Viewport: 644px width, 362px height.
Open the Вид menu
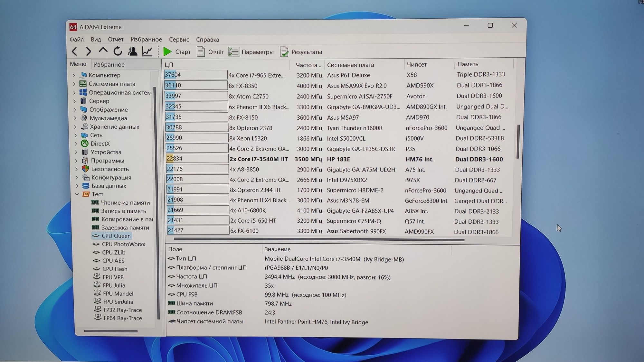[96, 39]
